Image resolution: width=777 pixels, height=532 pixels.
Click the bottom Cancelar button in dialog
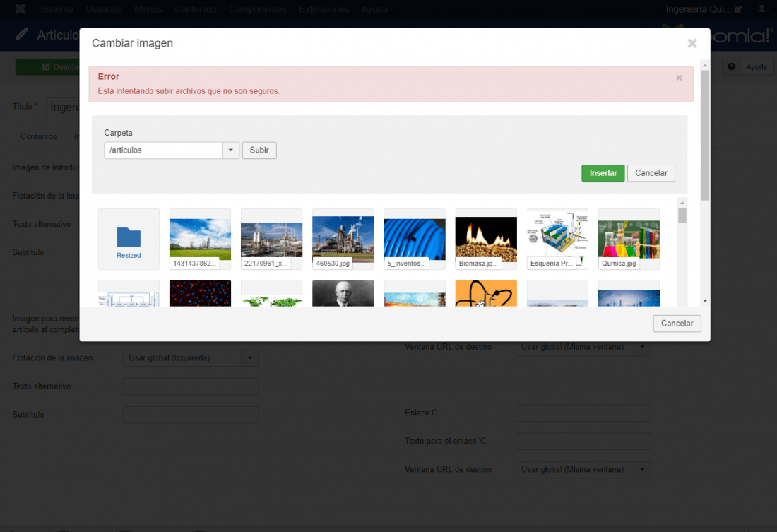(x=677, y=324)
